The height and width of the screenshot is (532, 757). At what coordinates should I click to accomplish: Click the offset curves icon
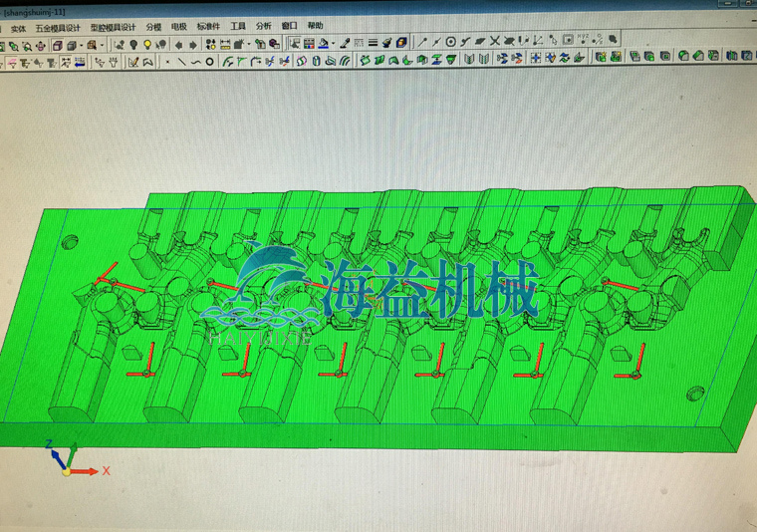click(346, 60)
